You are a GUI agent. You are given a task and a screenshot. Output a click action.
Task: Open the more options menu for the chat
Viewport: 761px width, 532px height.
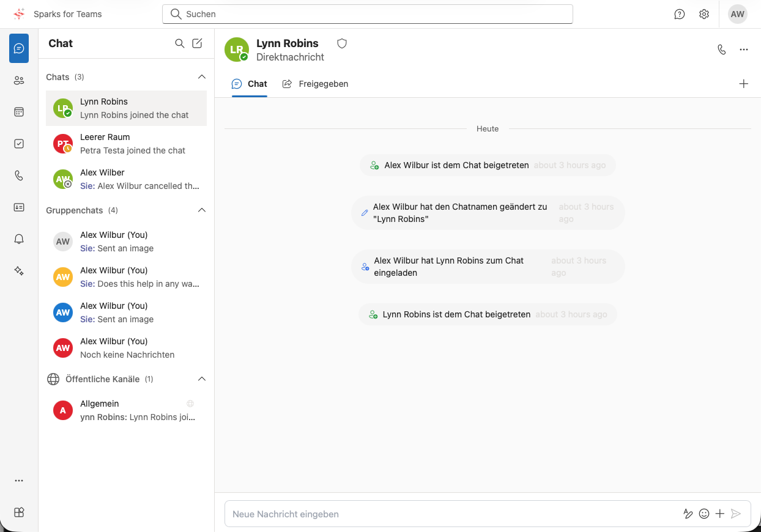pyautogui.click(x=744, y=49)
